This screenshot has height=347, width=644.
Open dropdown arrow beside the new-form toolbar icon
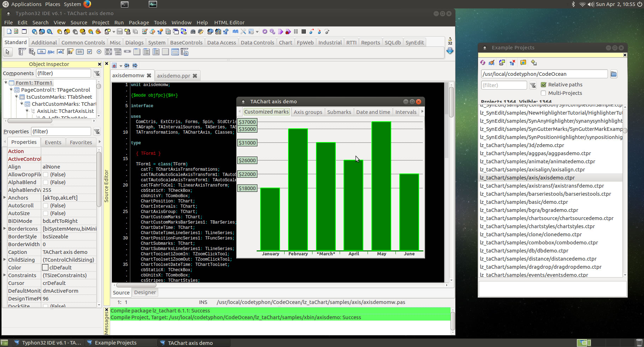(114, 32)
